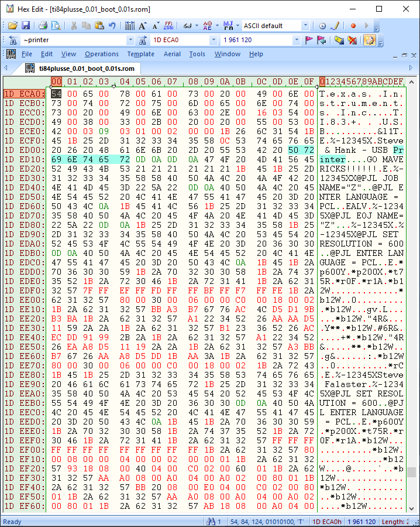The height and width of the screenshot is (527, 420).
Task: Go to next bookmark flag icon
Action: point(321,40)
